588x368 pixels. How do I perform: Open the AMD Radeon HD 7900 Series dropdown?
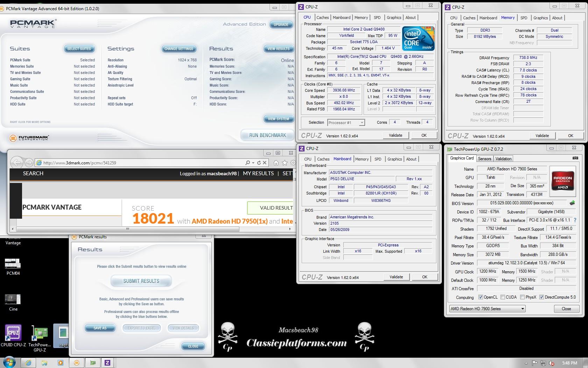click(x=488, y=309)
